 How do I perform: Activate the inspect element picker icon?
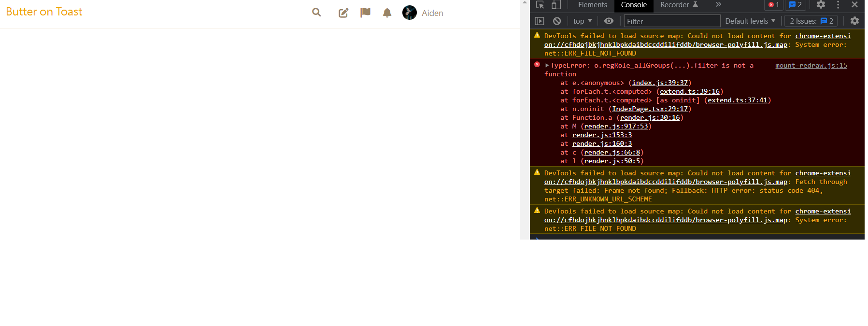click(x=540, y=5)
